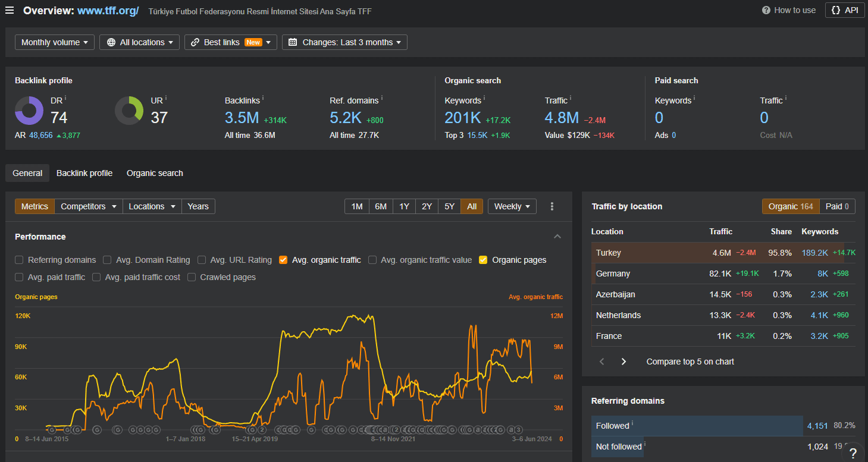868x462 pixels.
Task: Enable the Avg. paid traffic checkbox
Action: click(19, 277)
